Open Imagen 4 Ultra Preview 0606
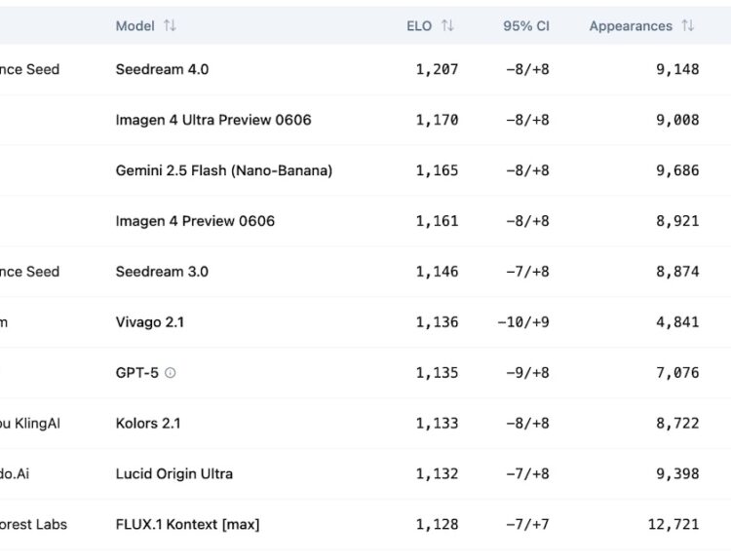The image size is (731, 560). tap(213, 120)
